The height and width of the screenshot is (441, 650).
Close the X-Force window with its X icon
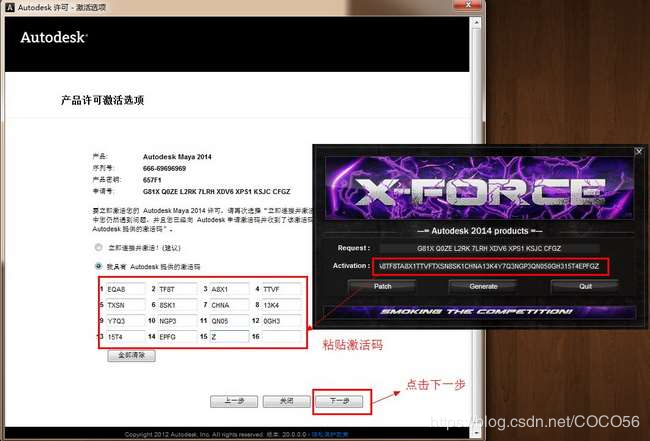(639, 151)
